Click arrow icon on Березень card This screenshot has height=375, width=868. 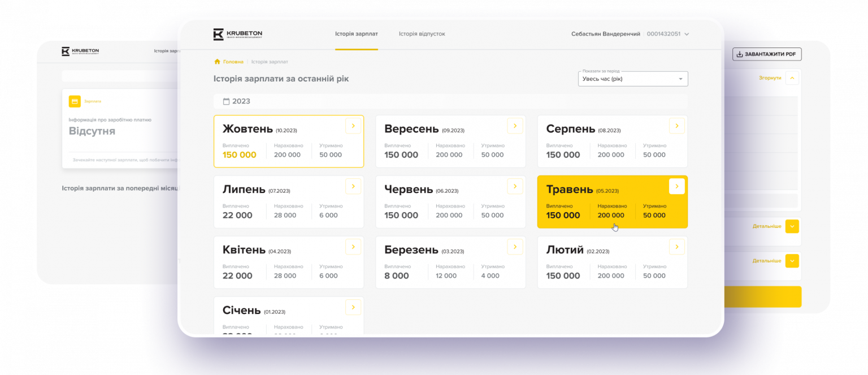click(x=515, y=247)
